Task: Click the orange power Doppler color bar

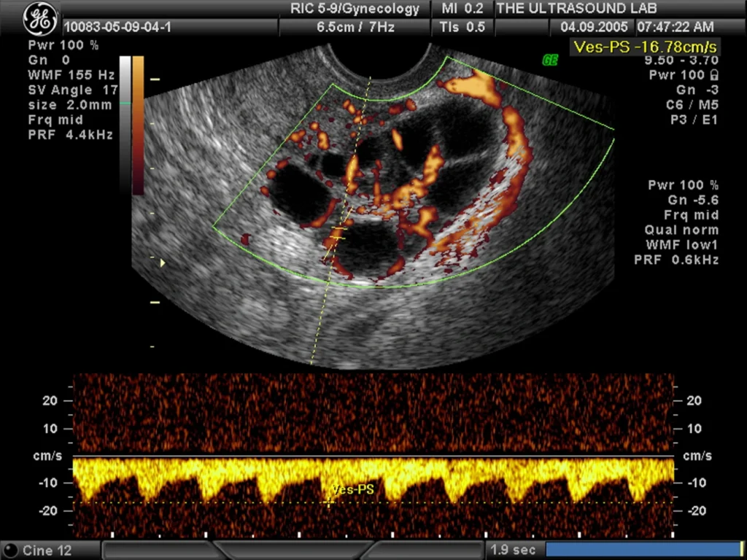Action: coord(138,125)
